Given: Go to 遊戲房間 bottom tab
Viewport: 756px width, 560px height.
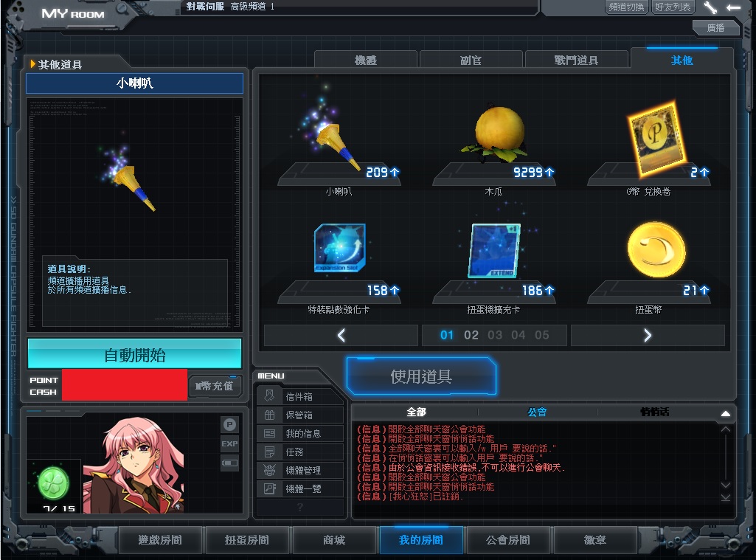Looking at the screenshot, I should point(160,540).
